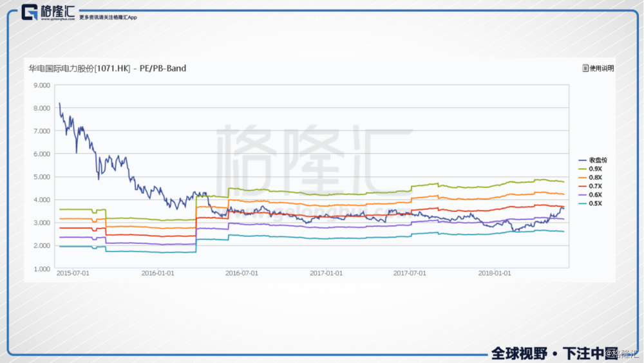Hide the 0.6X band via legend
Viewport: 644px width, 363px height.
(x=595, y=194)
